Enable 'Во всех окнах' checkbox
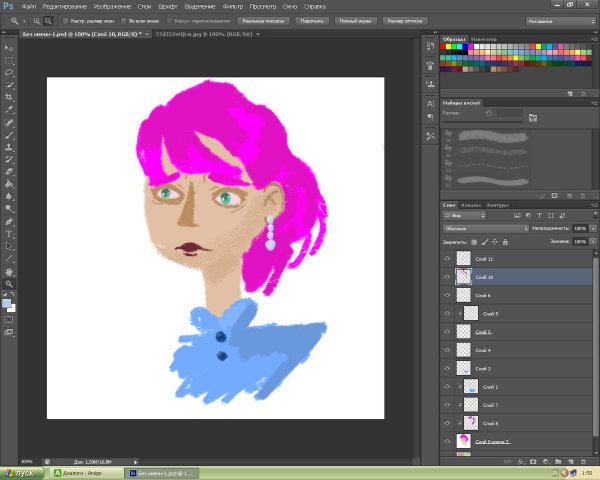The width and height of the screenshot is (600, 480). click(122, 20)
